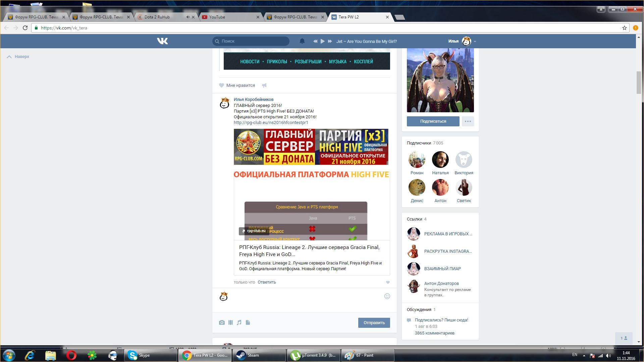Like the post with Мне нравится
644x362 pixels.
click(237, 85)
